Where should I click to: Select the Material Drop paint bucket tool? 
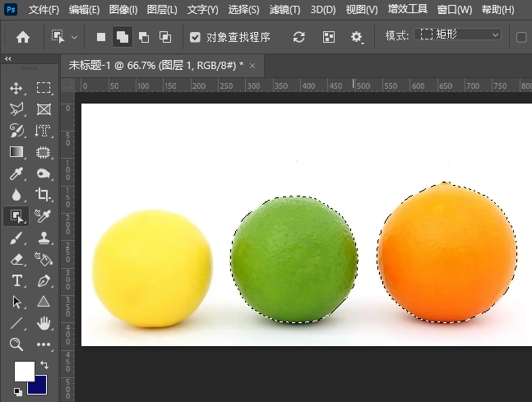point(44,259)
